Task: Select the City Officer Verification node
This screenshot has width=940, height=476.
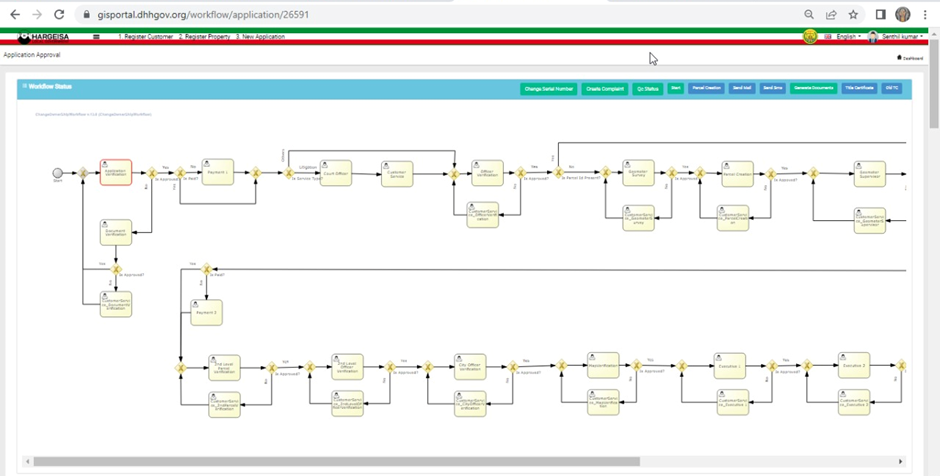Action: pyautogui.click(x=470, y=366)
